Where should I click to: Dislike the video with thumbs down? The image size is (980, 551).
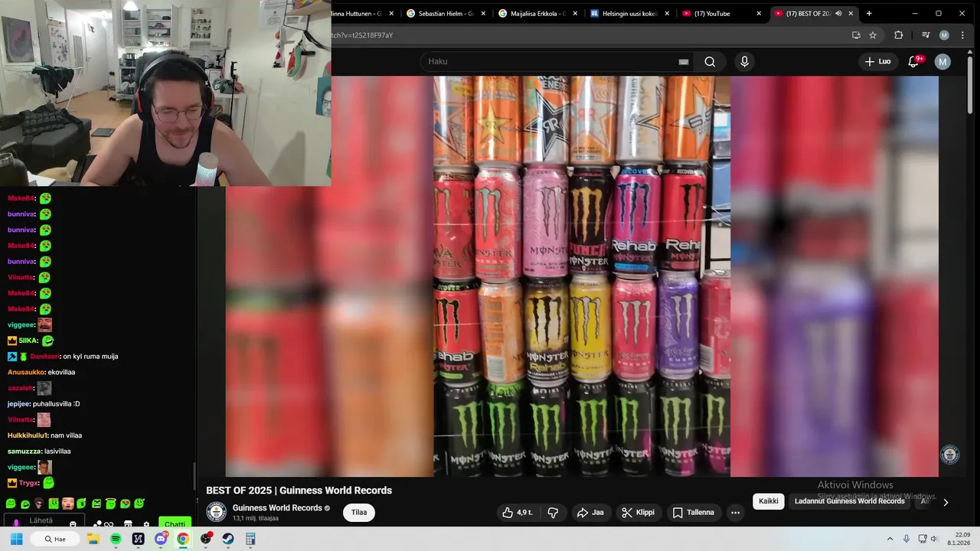[553, 513]
